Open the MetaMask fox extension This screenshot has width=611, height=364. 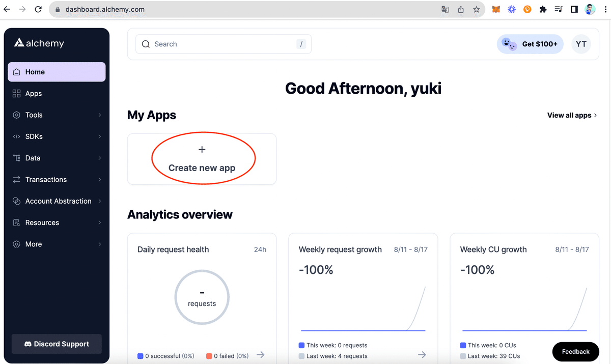click(x=496, y=9)
